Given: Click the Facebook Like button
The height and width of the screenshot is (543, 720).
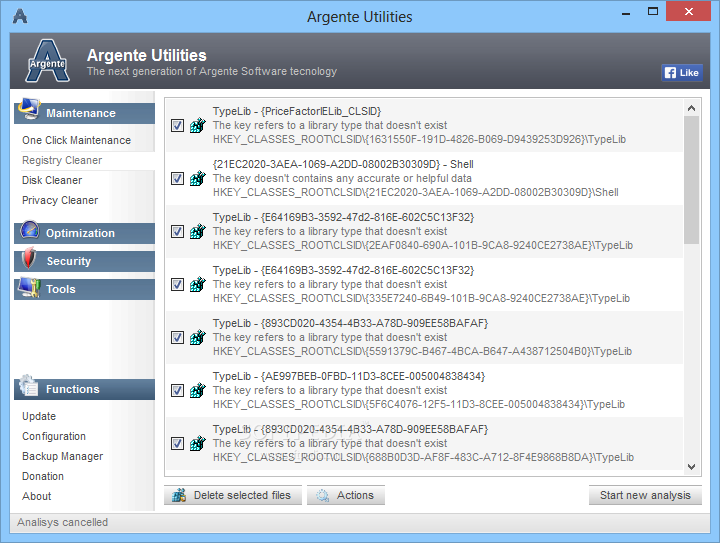Looking at the screenshot, I should (682, 73).
